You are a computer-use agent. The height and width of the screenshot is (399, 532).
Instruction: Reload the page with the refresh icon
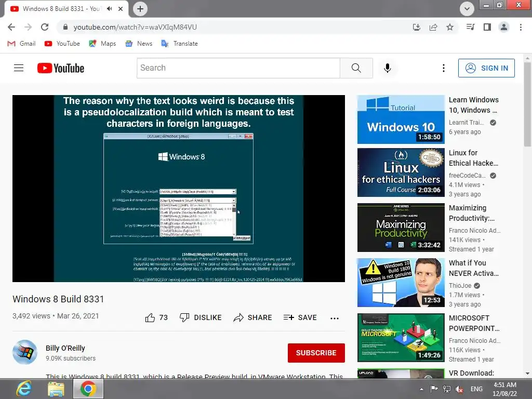pos(45,27)
